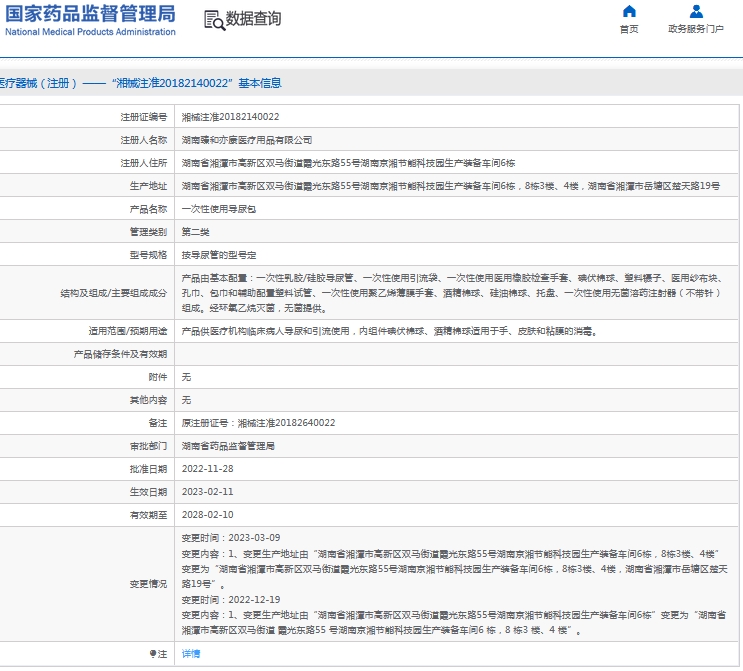Viewport: 743px width, 671px height.
Task: Click the 型号规格 row label
Action: coord(148,255)
